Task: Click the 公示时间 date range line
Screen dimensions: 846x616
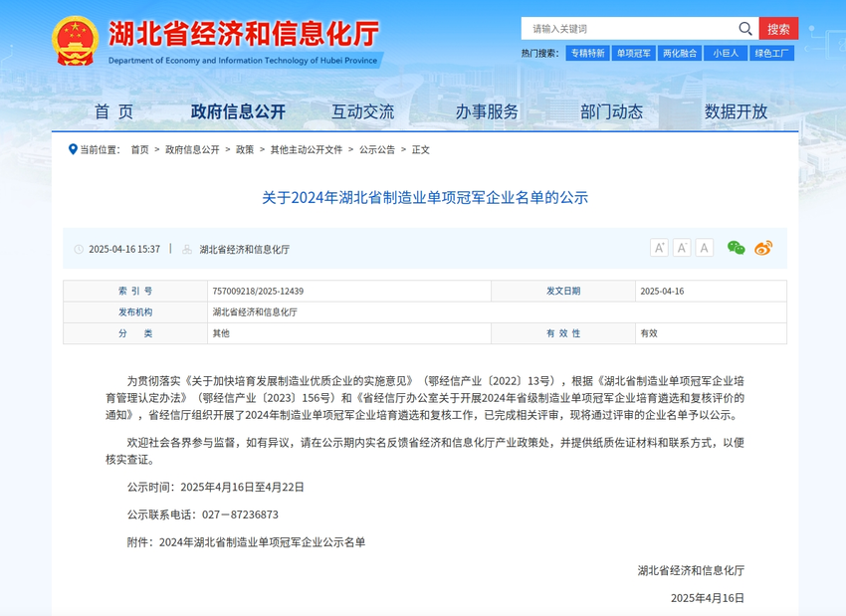Action: [216, 487]
